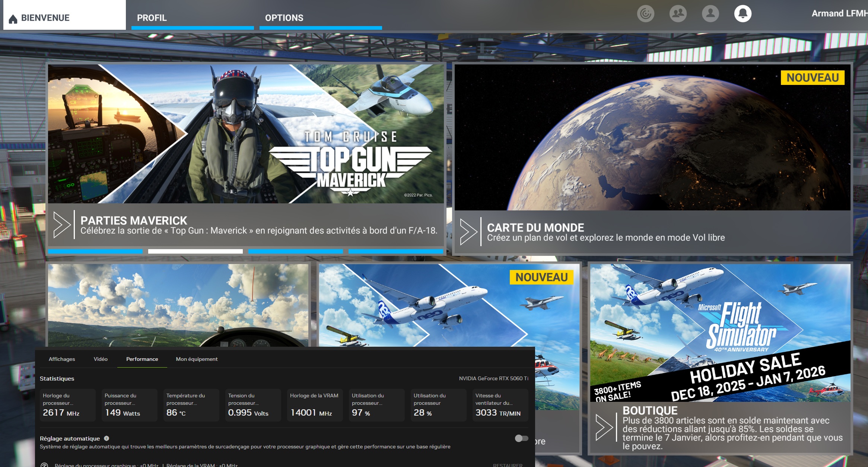Select the fourth carousel indicator bar
Screen dimensions: 868x467
(395, 251)
